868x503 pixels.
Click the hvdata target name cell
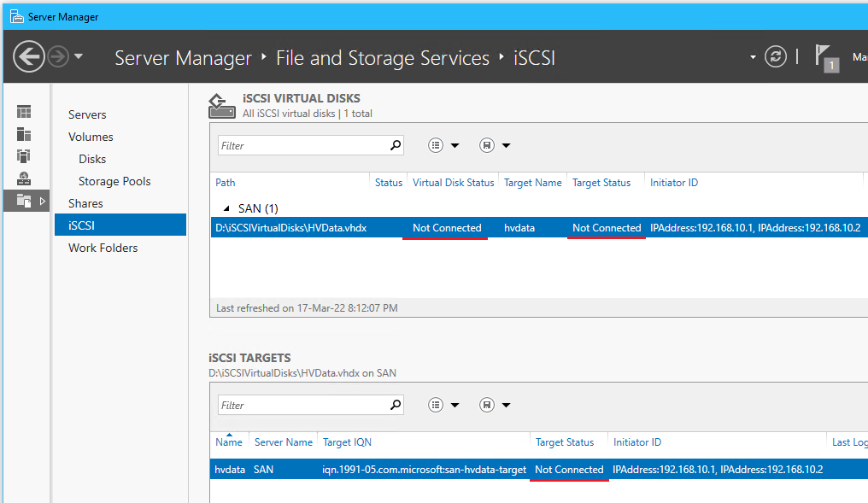[519, 228]
